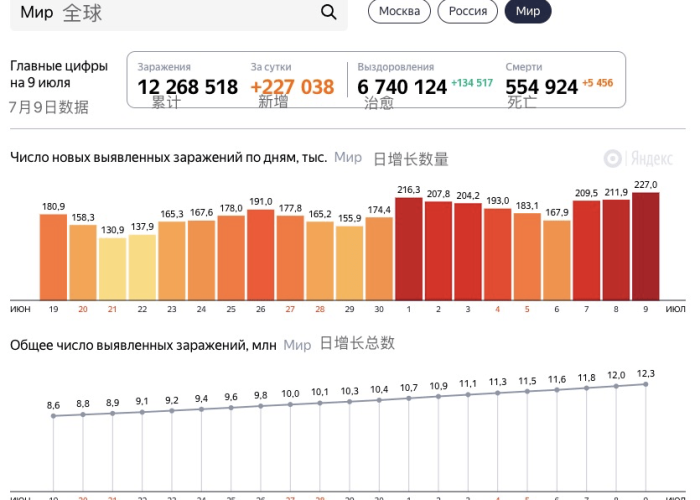
Task: Click the line chart point labeled 10,0
Action: pyautogui.click(x=290, y=404)
